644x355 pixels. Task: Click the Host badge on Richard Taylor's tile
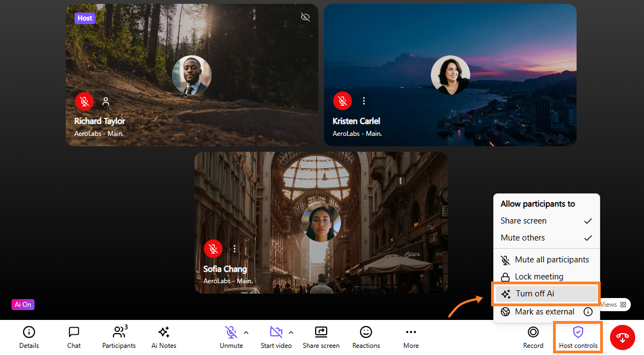[x=84, y=18]
